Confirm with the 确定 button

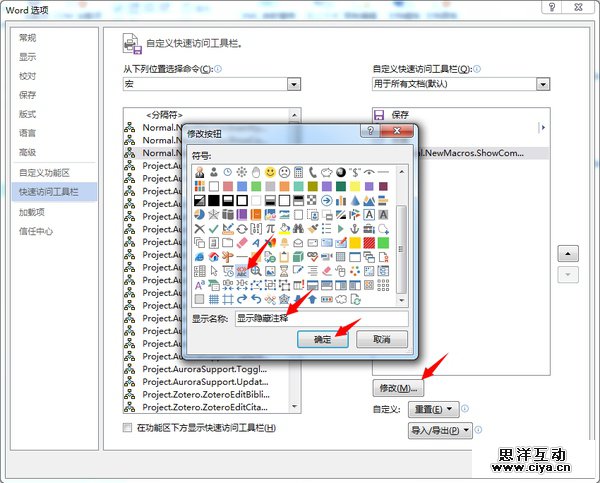click(x=323, y=339)
